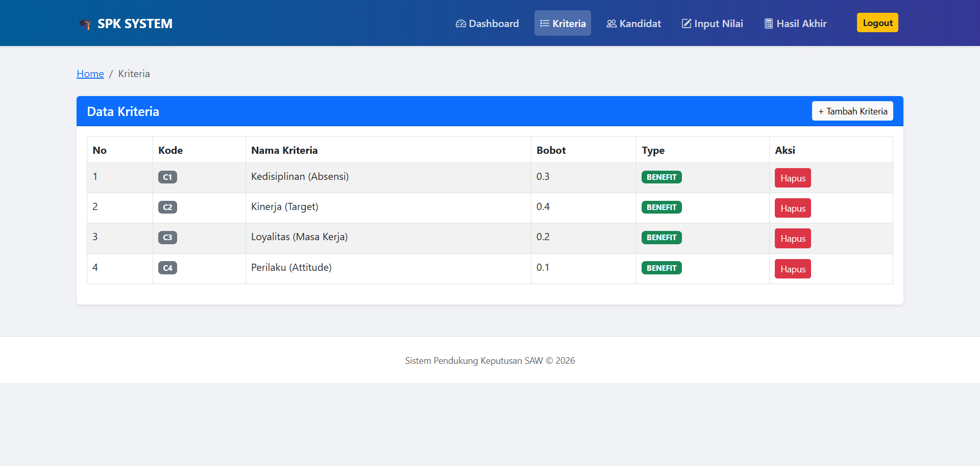Select the Kriteria list icon

pyautogui.click(x=544, y=23)
